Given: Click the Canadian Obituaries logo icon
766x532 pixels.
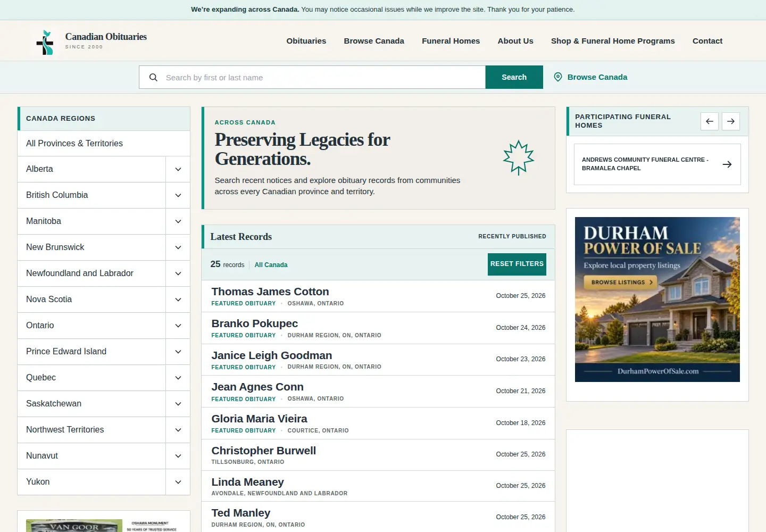Looking at the screenshot, I should pos(45,43).
